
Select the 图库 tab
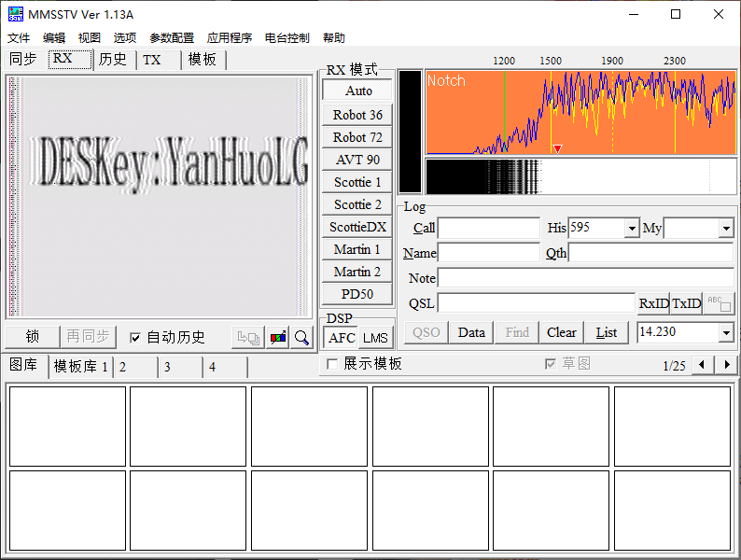click(x=24, y=365)
